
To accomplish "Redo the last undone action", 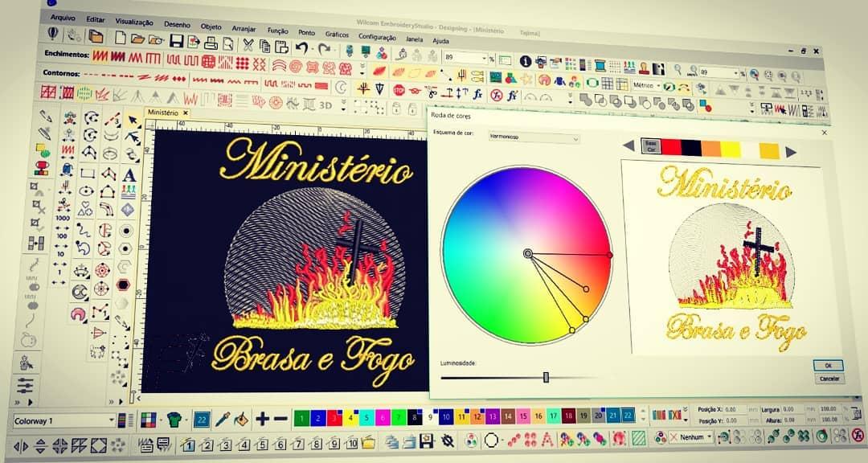I will click(325, 49).
